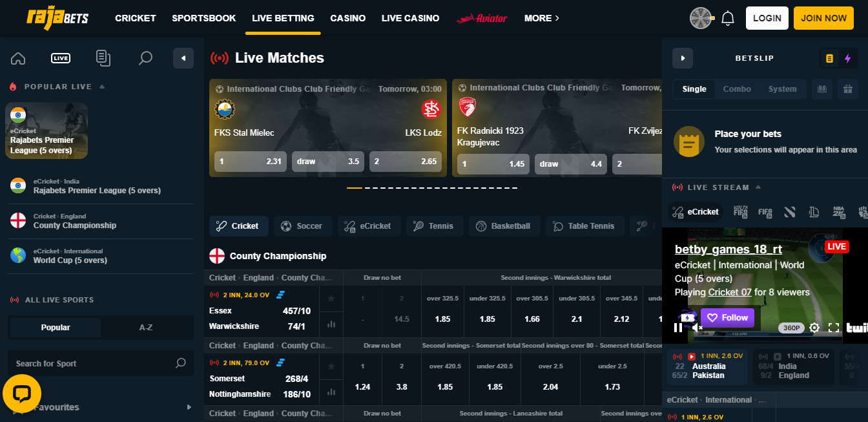The image size is (868, 422).
Task: Focus the Search for Sport field
Action: coord(101,363)
